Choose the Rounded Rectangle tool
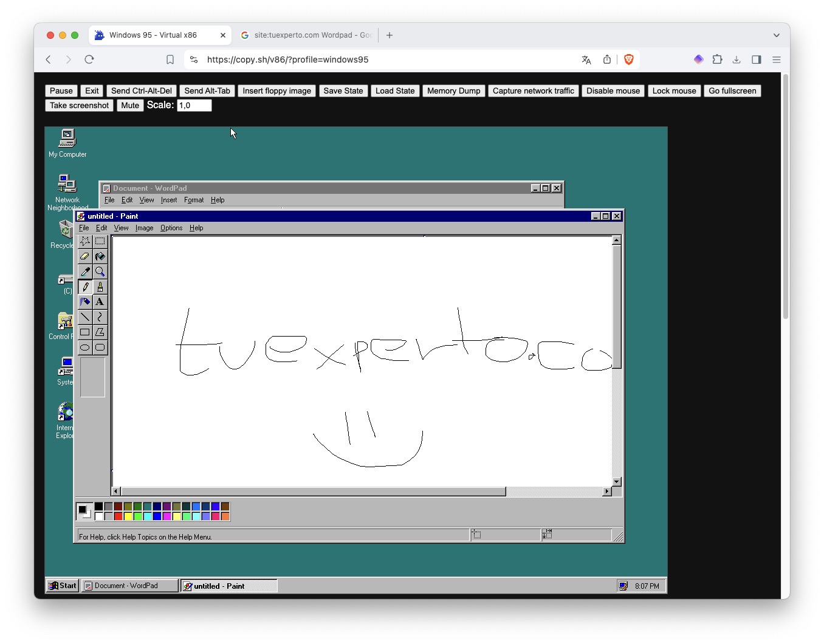The height and width of the screenshot is (644, 824). click(x=100, y=347)
